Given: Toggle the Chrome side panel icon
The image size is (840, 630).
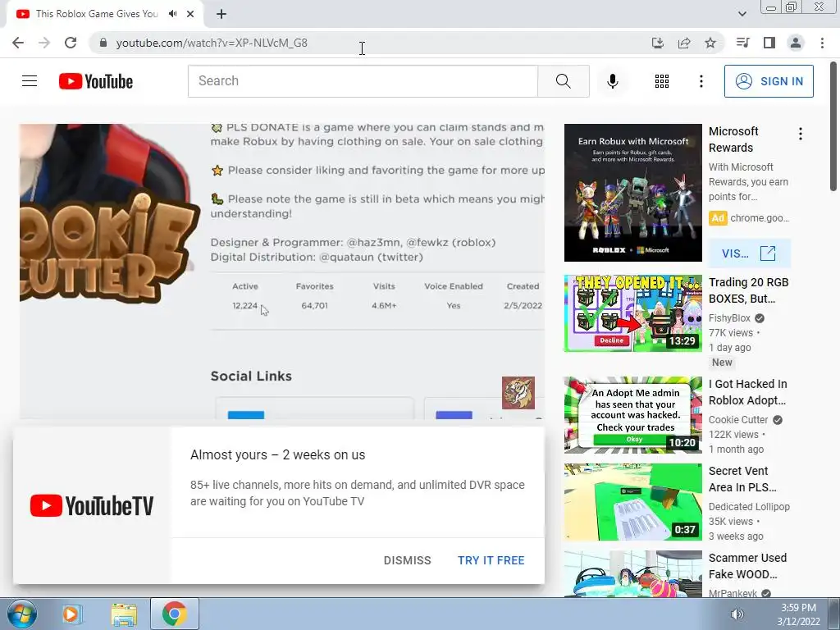Looking at the screenshot, I should tap(769, 43).
